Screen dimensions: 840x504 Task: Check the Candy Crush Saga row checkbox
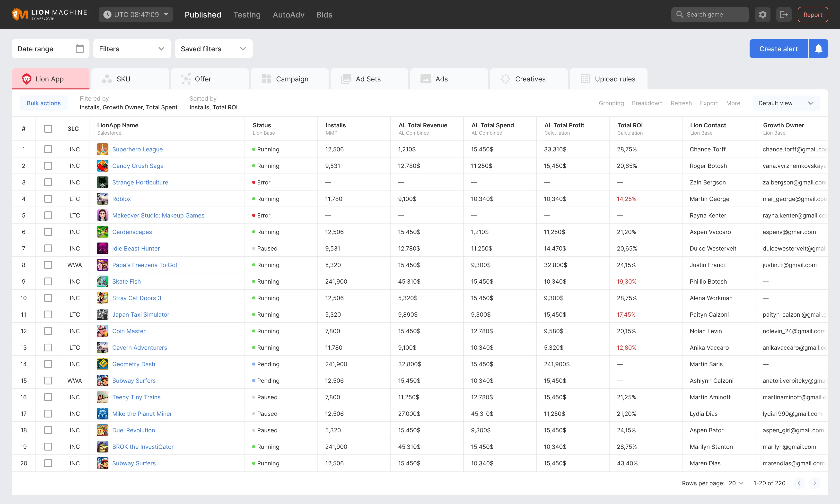tap(48, 166)
